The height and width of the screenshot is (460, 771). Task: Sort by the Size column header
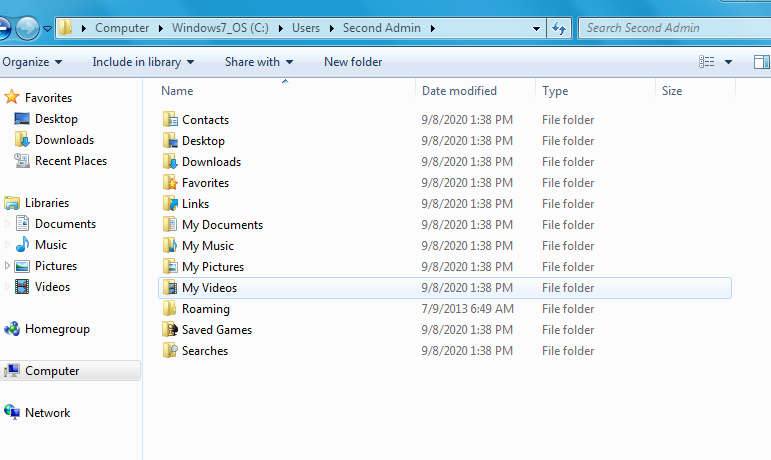click(672, 91)
